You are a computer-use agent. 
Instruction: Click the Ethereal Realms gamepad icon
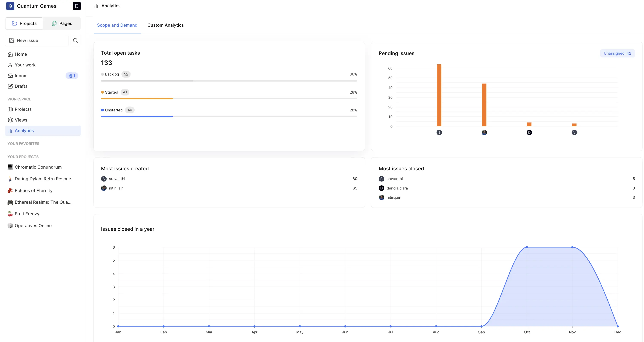coord(10,202)
